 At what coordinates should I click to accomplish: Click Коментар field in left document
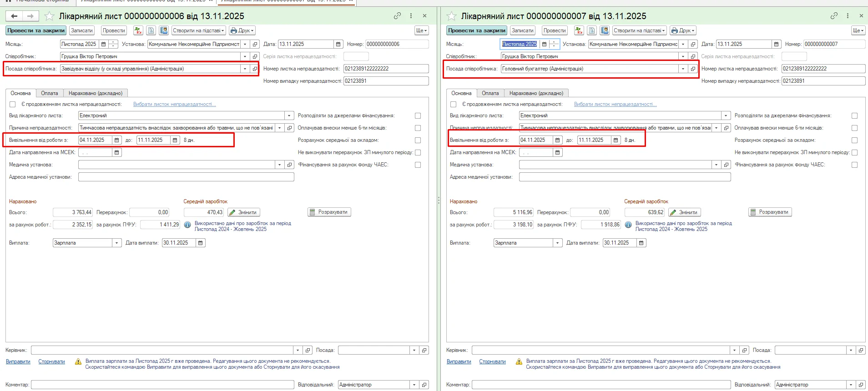tap(162, 385)
